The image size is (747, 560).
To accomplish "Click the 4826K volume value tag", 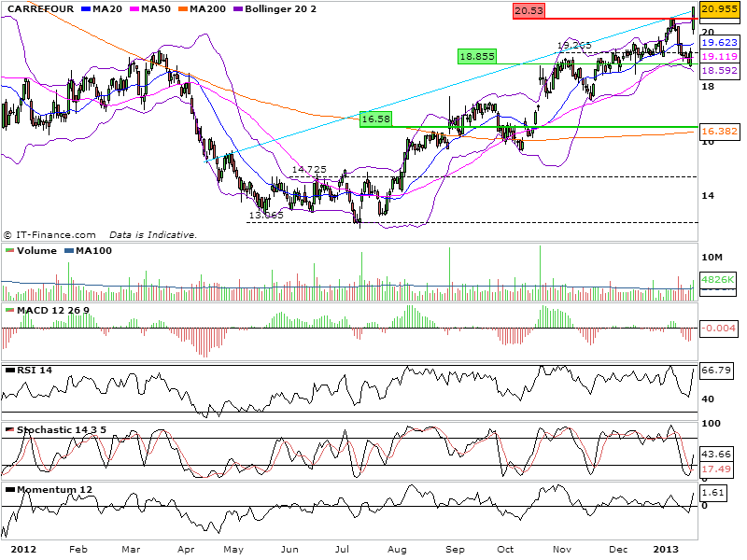I will tap(718, 279).
